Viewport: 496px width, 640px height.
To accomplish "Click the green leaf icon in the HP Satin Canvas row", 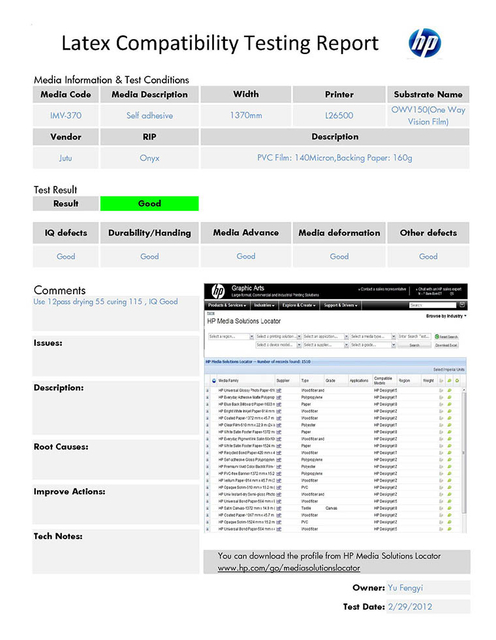I will (x=449, y=508).
